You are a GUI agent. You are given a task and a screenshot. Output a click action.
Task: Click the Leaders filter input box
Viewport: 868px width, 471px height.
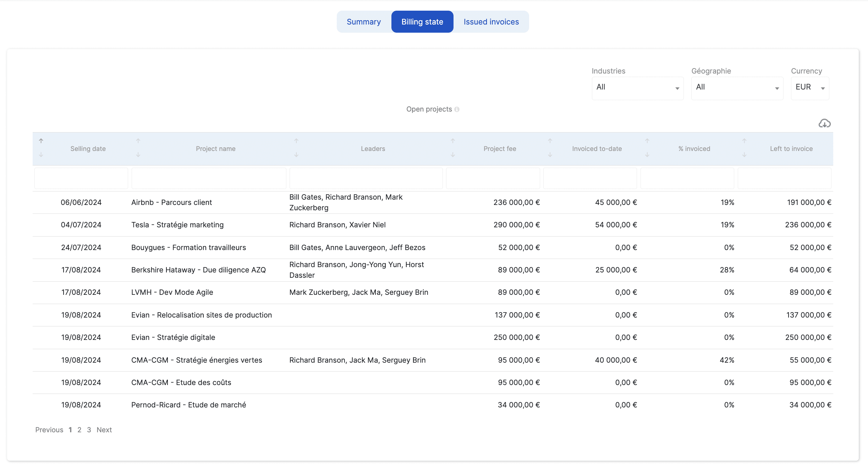pos(366,178)
